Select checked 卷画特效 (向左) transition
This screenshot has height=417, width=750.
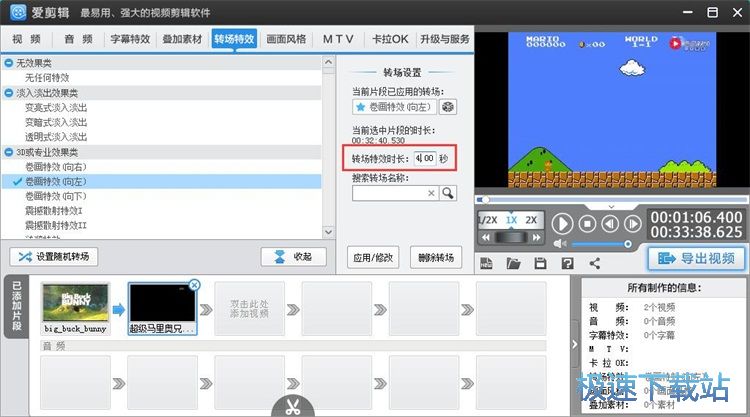click(162, 181)
